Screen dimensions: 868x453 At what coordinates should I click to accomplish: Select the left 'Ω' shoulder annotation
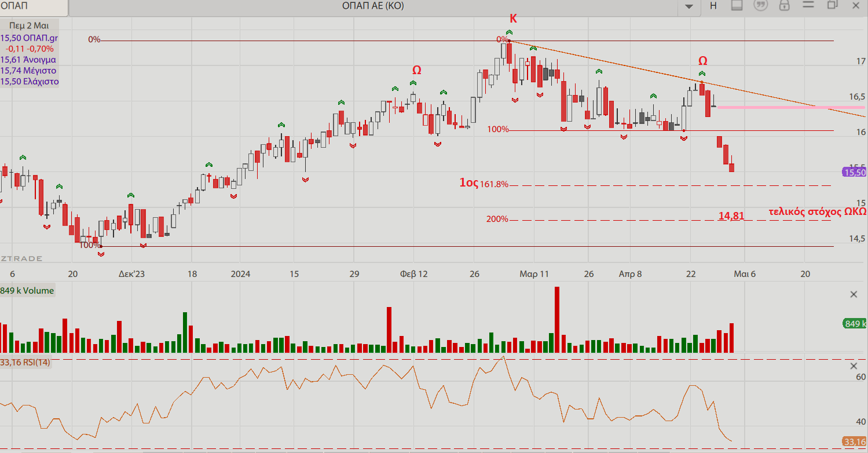[417, 70]
